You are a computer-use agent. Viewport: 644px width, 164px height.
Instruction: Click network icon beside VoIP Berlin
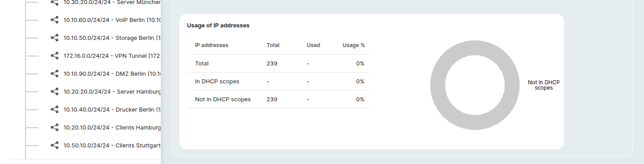55,20
